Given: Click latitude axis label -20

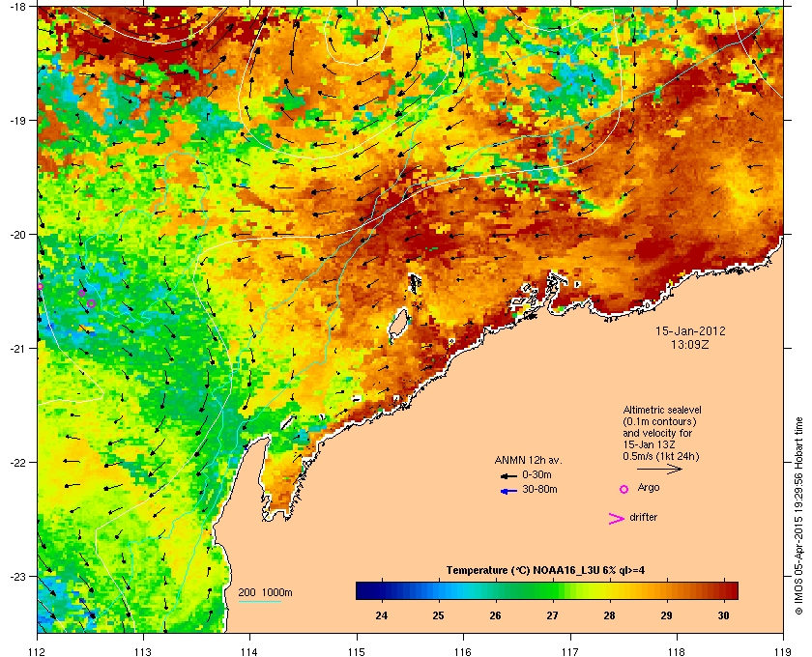Looking at the screenshot, I should (18, 234).
